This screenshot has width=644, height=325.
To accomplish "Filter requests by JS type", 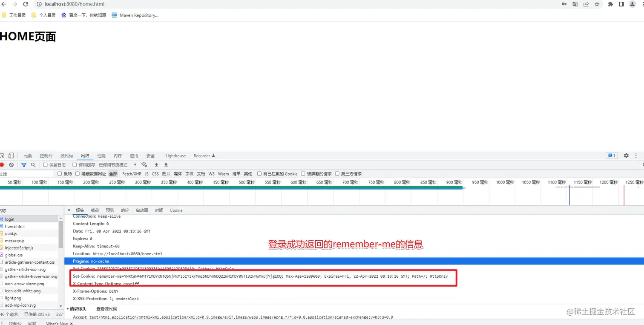I will coord(147,174).
